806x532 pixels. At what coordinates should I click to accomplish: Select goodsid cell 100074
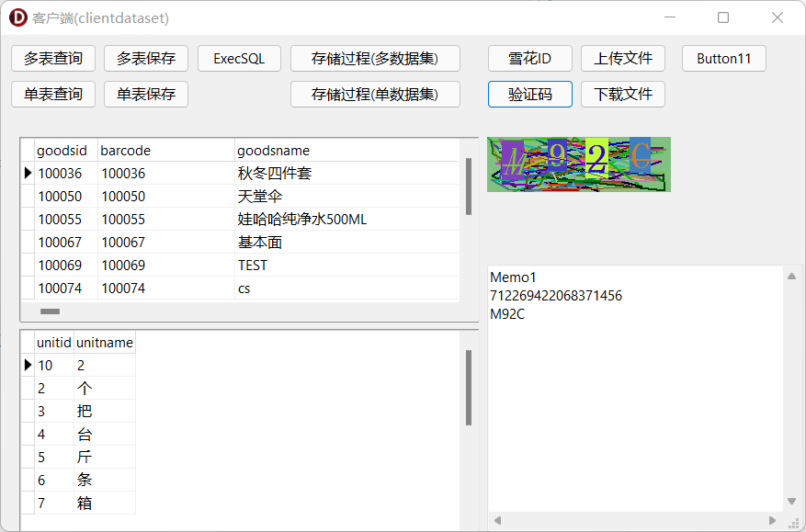point(66,289)
